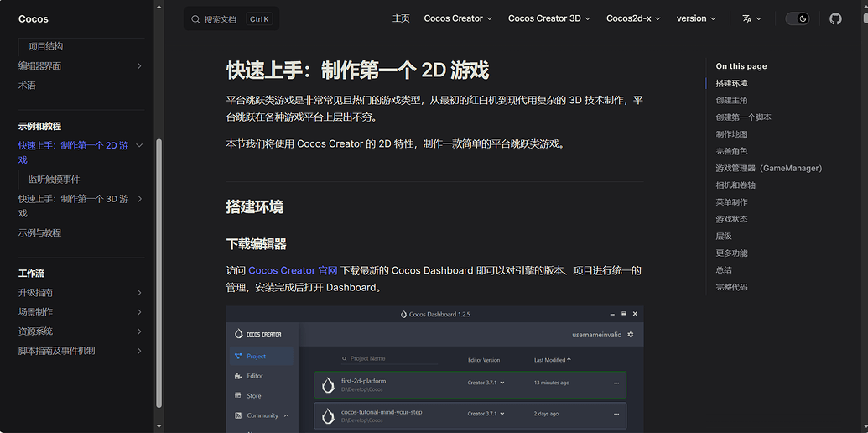The width and height of the screenshot is (868, 433).
Task: Jump to 完善角色 outline link
Action: click(x=731, y=151)
